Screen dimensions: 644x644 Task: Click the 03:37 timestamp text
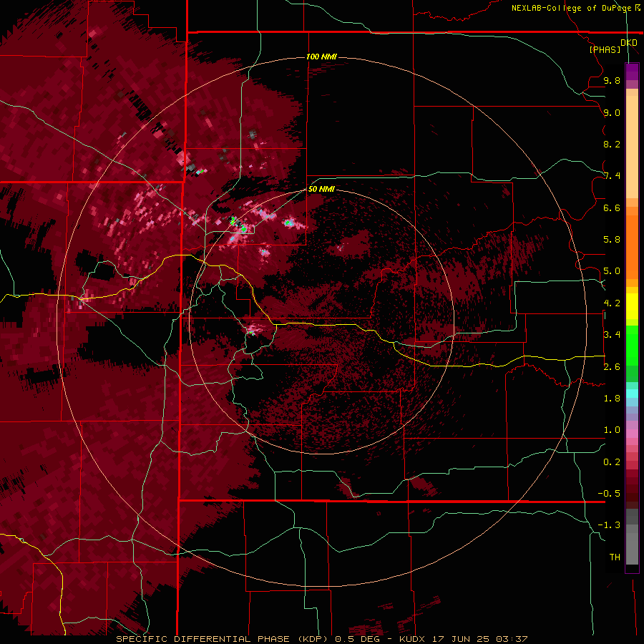[x=512, y=639]
